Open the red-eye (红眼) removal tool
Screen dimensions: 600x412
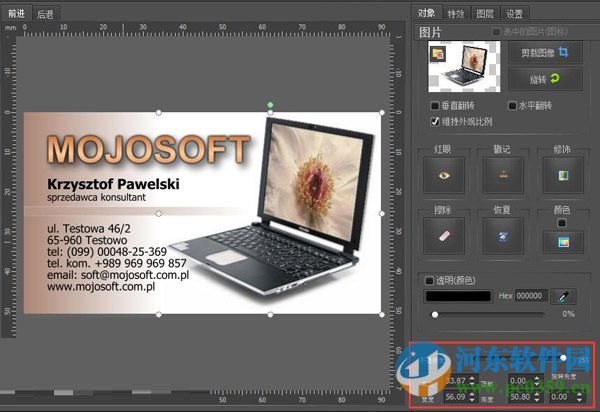pyautogui.click(x=444, y=175)
